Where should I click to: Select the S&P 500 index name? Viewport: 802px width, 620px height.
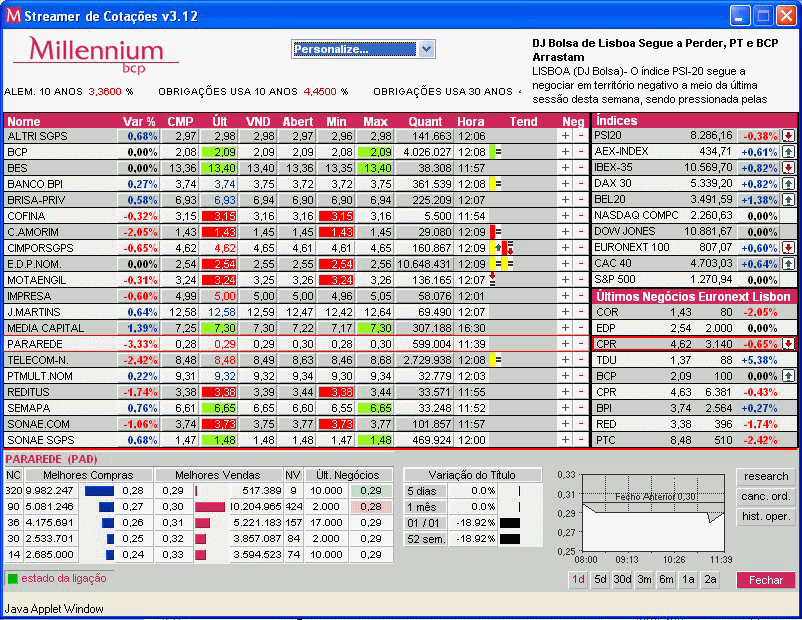[614, 279]
